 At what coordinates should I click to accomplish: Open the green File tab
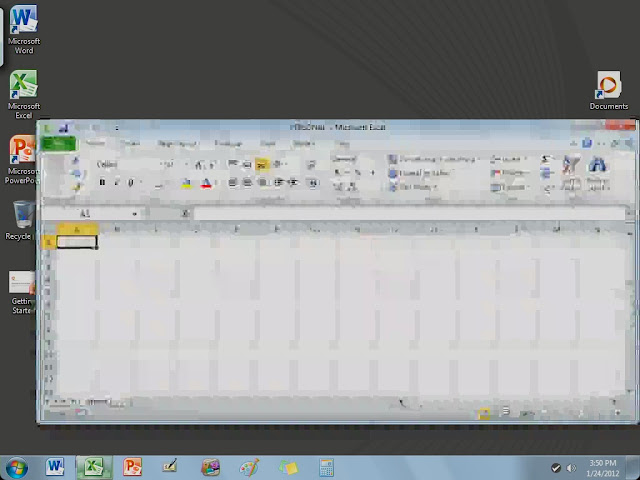59,143
